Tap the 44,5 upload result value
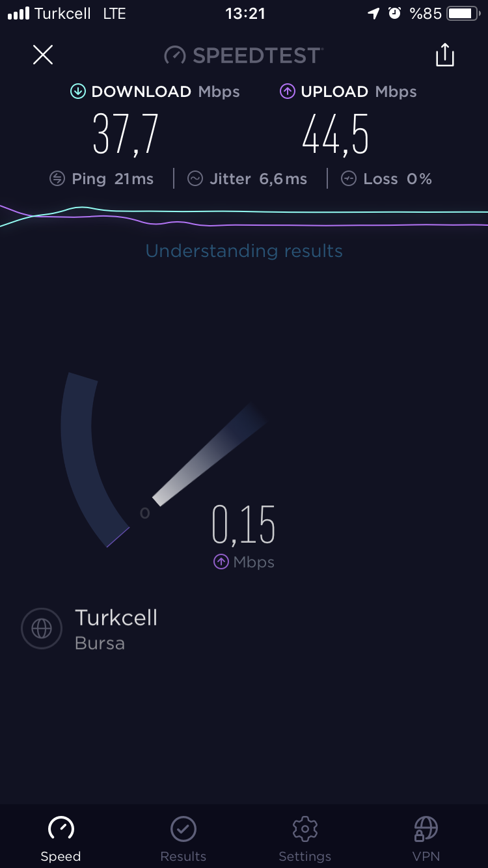This screenshot has height=868, width=488. pos(336,134)
